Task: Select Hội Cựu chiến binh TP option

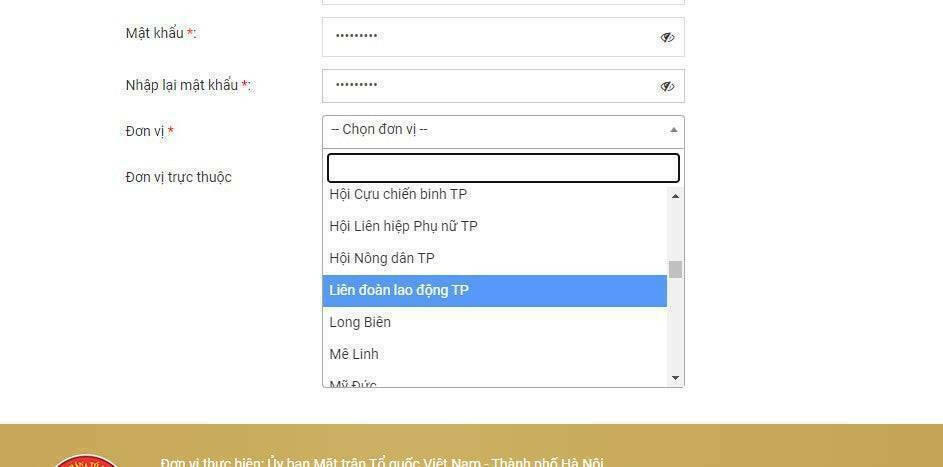Action: [494, 195]
